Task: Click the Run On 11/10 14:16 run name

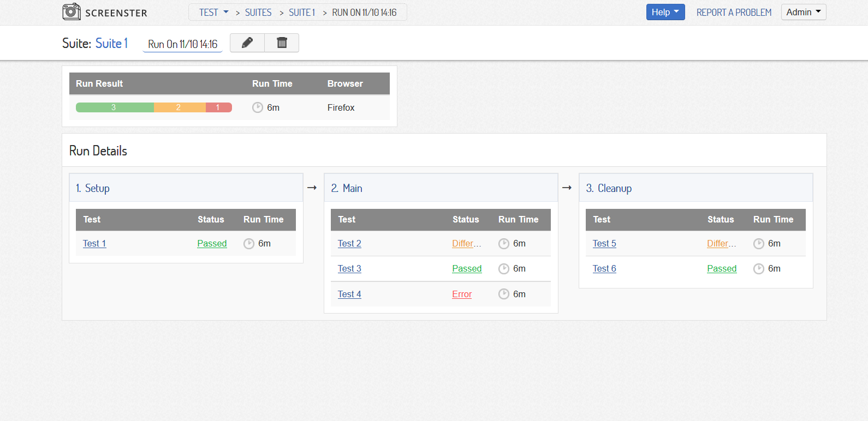Action: 183,44
